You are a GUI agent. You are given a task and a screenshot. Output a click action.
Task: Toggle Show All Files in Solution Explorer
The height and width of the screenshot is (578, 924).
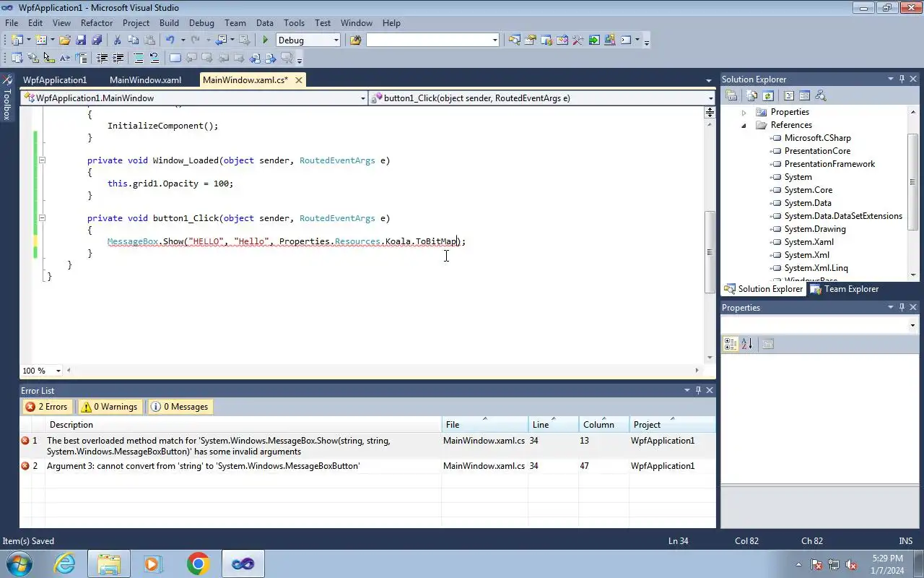click(752, 95)
